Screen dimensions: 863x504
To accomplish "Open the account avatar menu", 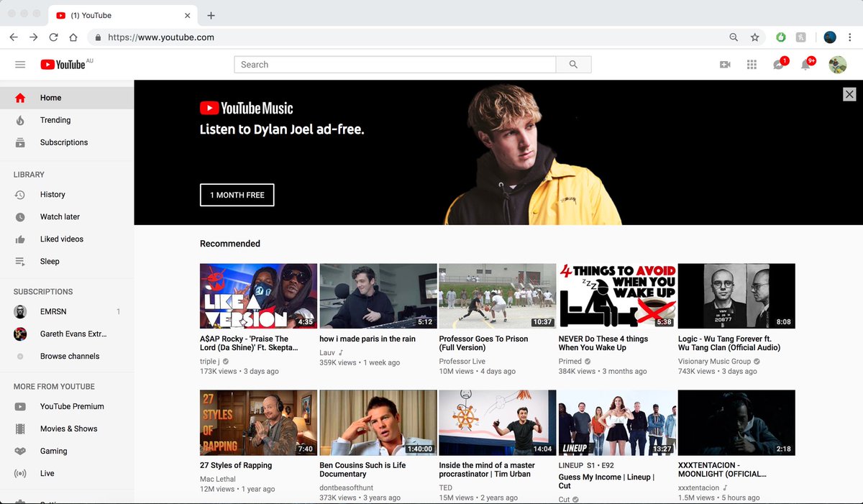I will pos(837,65).
